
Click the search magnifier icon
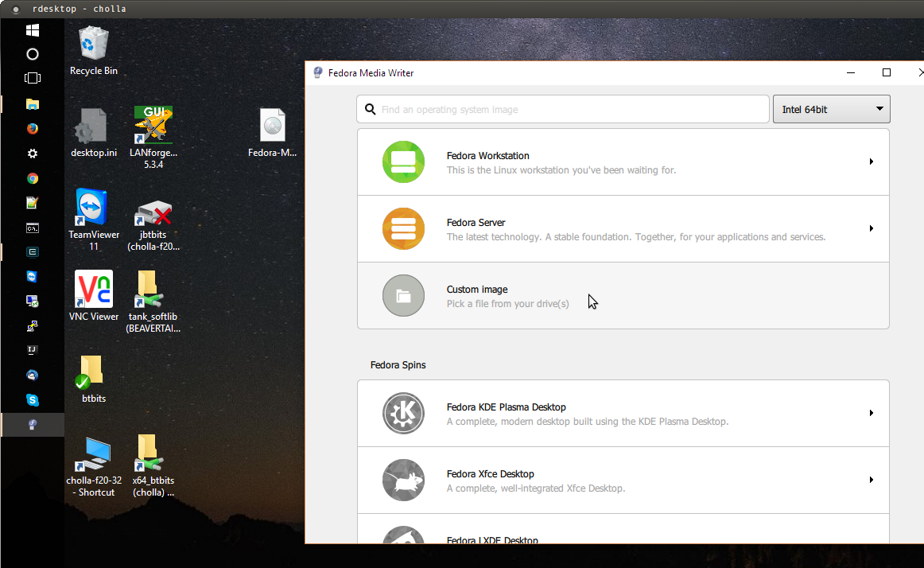[370, 109]
